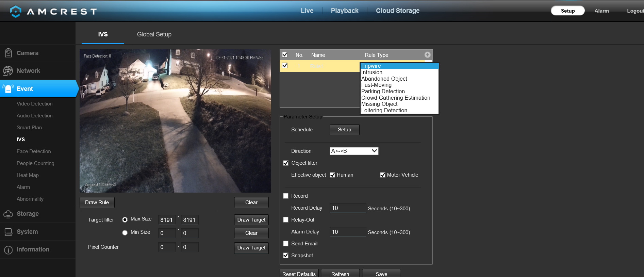Enable the Record checkbox
This screenshot has width=644, height=277.
[x=286, y=196]
